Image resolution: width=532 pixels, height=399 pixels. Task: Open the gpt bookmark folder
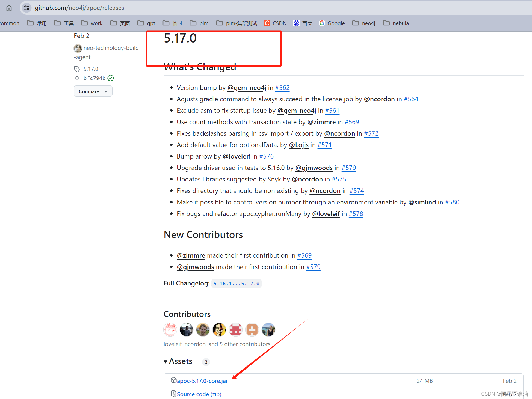(x=146, y=23)
